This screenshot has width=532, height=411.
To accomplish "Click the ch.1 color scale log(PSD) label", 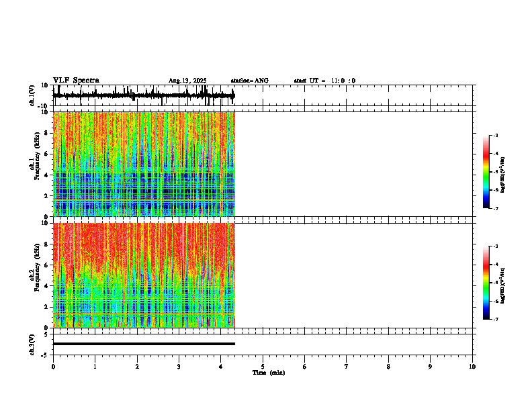I will [503, 175].
